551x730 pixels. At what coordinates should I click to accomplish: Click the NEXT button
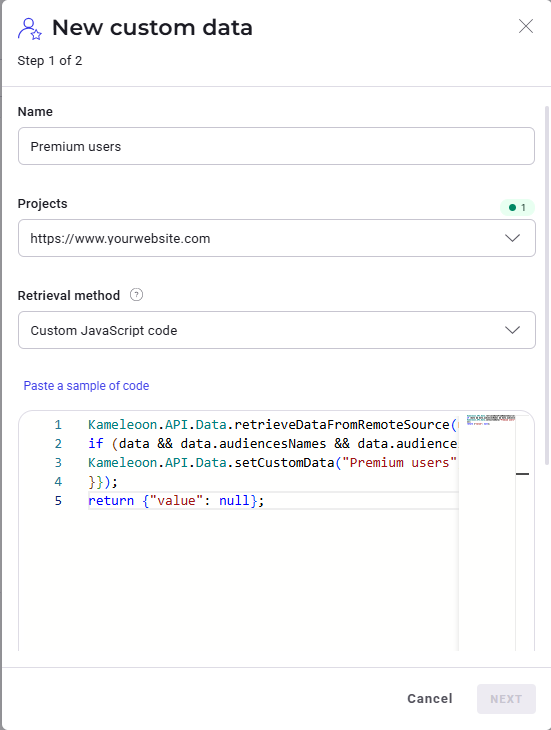506,699
